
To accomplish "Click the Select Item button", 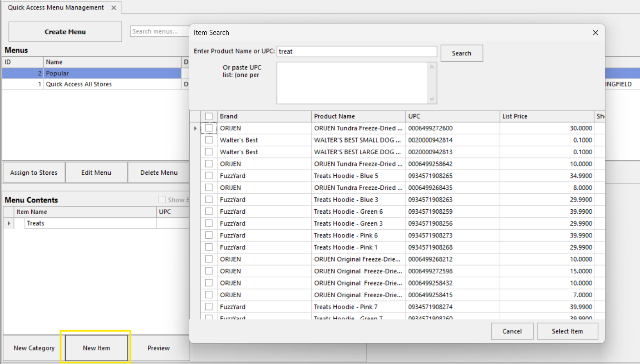I will click(567, 331).
